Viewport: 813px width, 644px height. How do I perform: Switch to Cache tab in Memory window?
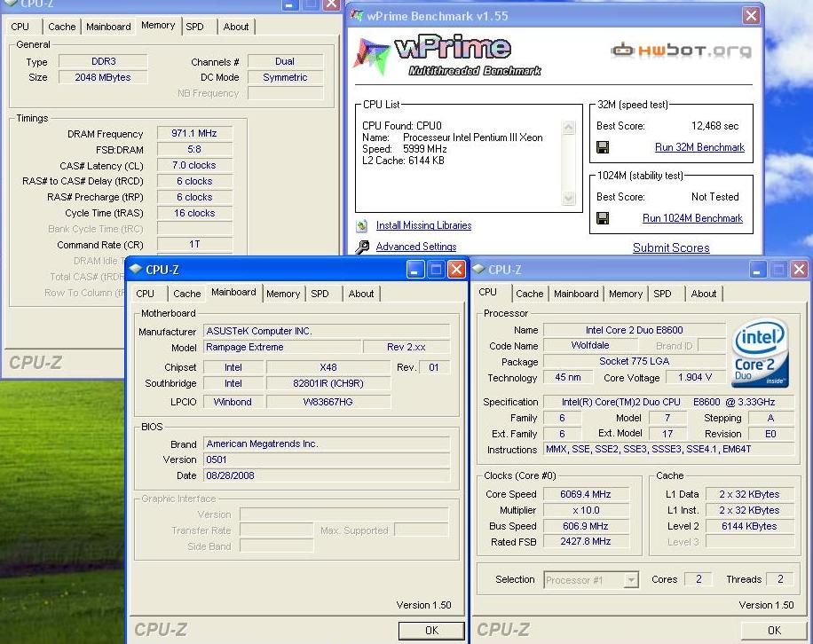[62, 27]
